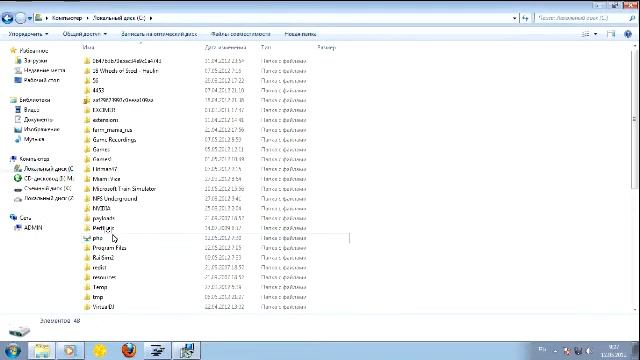Select the Temp folder name
Viewport: 640px width, 360px height.
click(x=100, y=287)
